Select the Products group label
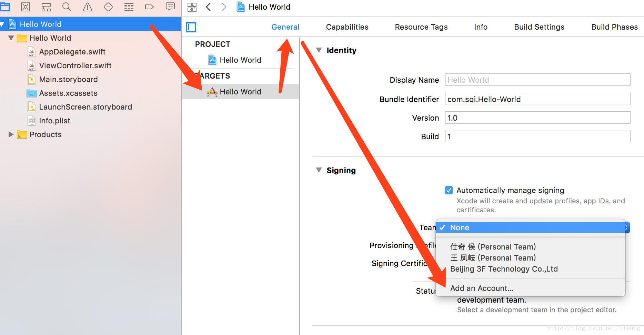Image resolution: width=644 pixels, height=335 pixels. (x=46, y=134)
